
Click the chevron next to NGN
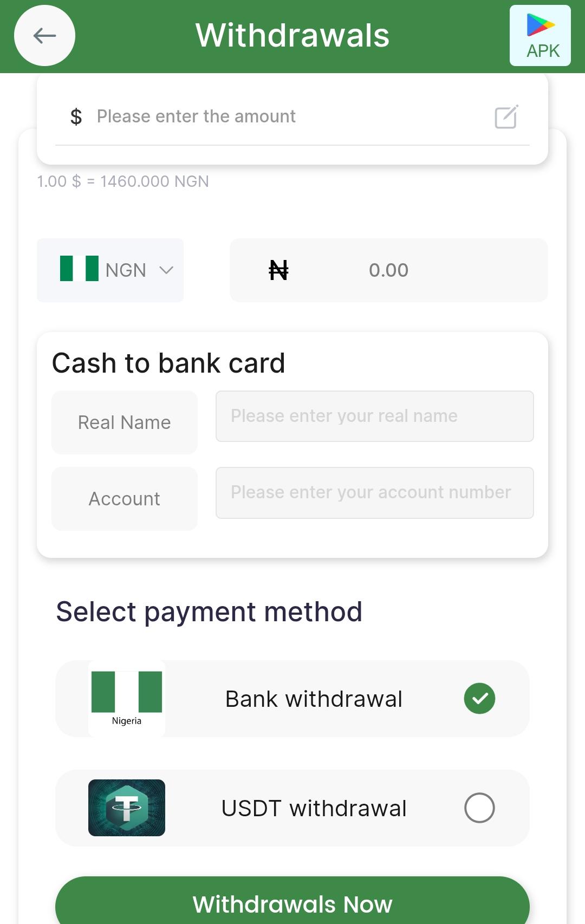166,270
